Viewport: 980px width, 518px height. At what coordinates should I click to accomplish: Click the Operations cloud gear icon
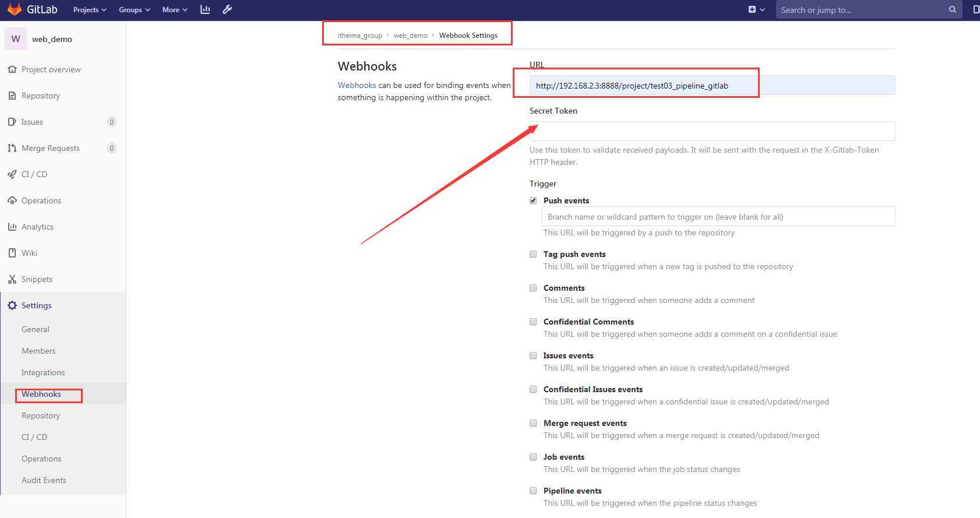pyautogui.click(x=12, y=200)
